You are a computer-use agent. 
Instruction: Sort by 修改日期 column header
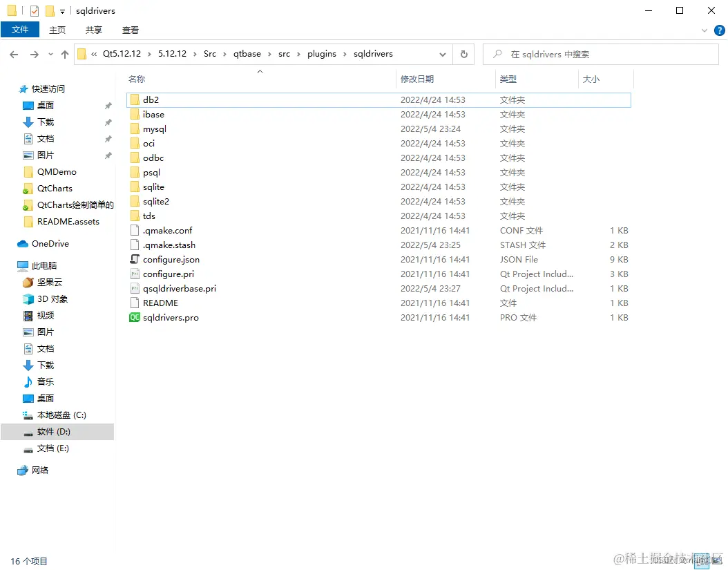click(x=417, y=79)
